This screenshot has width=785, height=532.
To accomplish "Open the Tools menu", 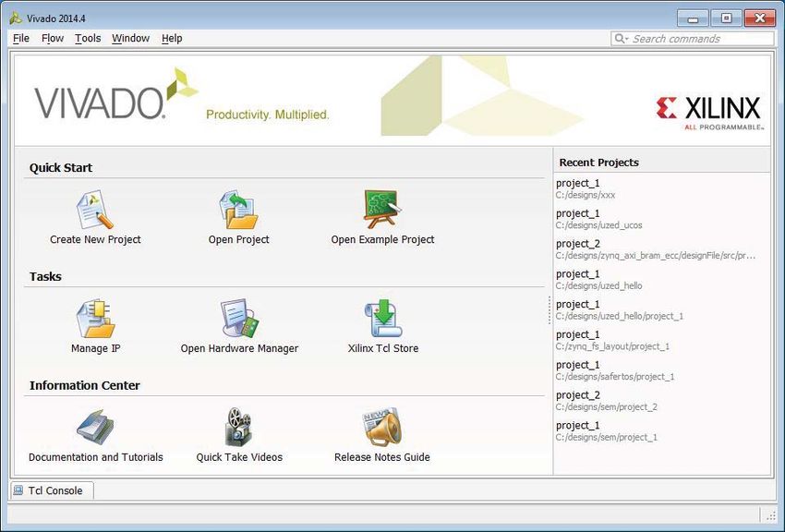I will click(x=88, y=38).
